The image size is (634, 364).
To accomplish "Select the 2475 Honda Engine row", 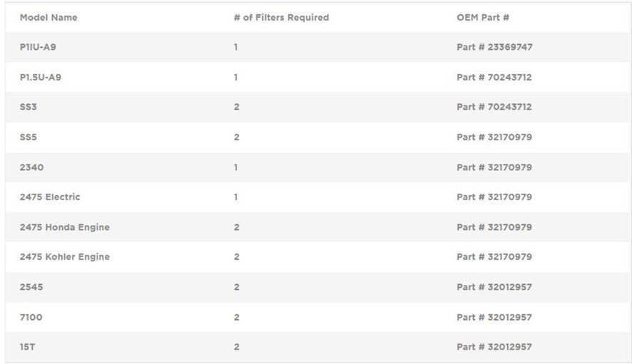I will point(65,227).
